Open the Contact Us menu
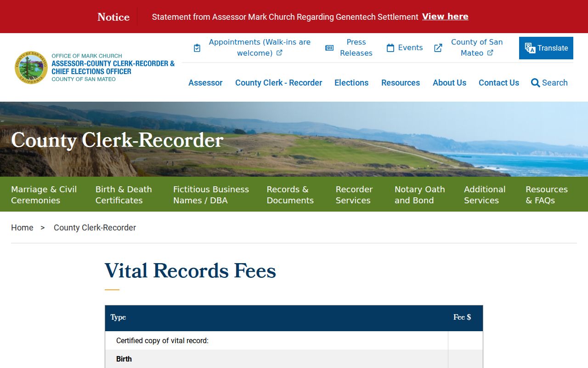The width and height of the screenshot is (588, 368). [499, 83]
